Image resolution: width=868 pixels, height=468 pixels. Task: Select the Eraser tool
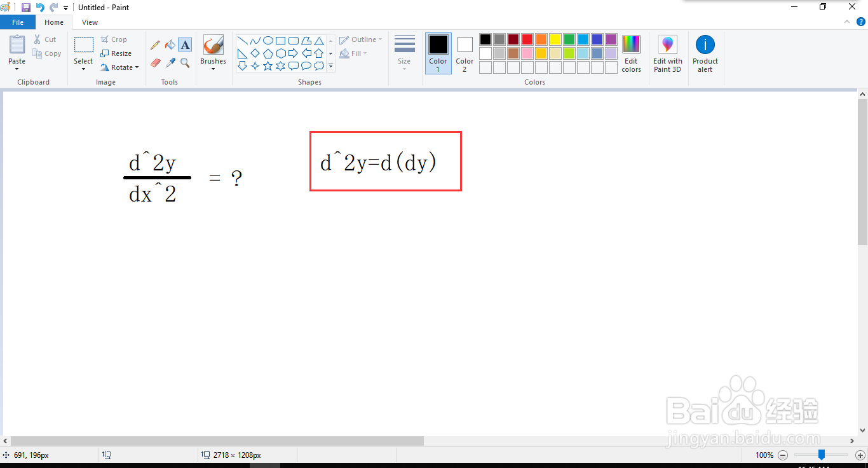[x=155, y=63]
